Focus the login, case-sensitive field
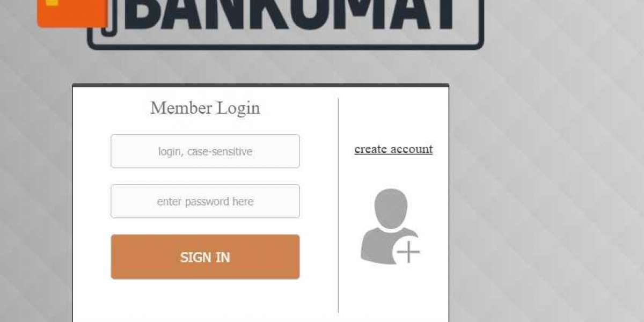The image size is (644, 322). (x=205, y=151)
